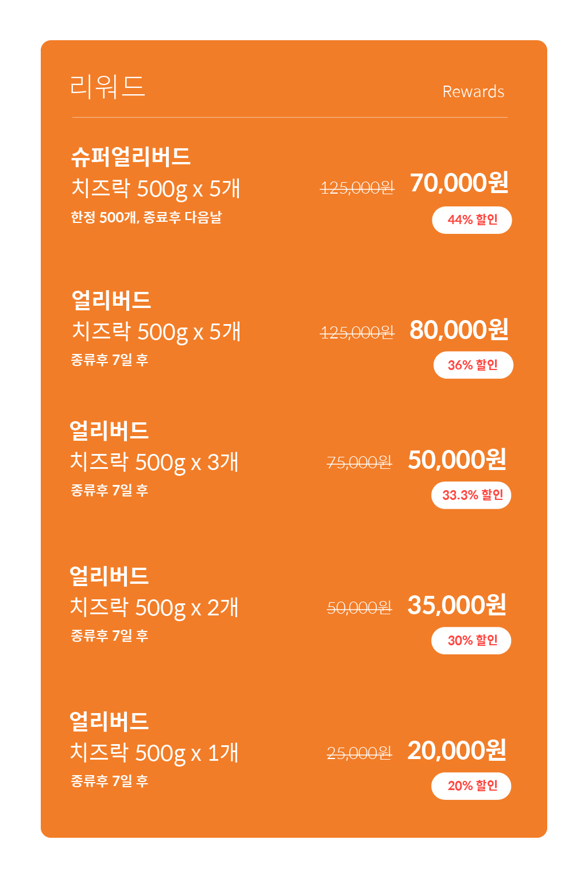The height and width of the screenshot is (878, 588).
Task: Click the 50,000원 price
Action: (457, 460)
